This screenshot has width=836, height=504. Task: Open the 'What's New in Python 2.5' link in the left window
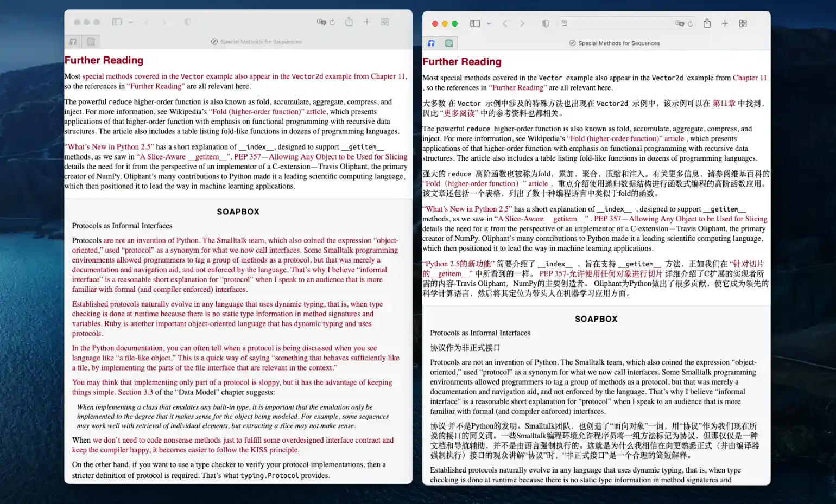click(x=109, y=147)
